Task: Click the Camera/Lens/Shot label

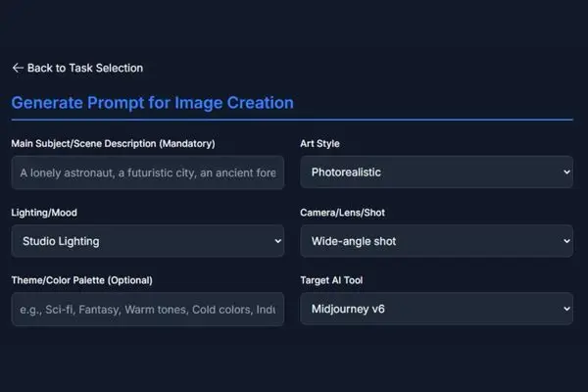Action: [342, 213]
